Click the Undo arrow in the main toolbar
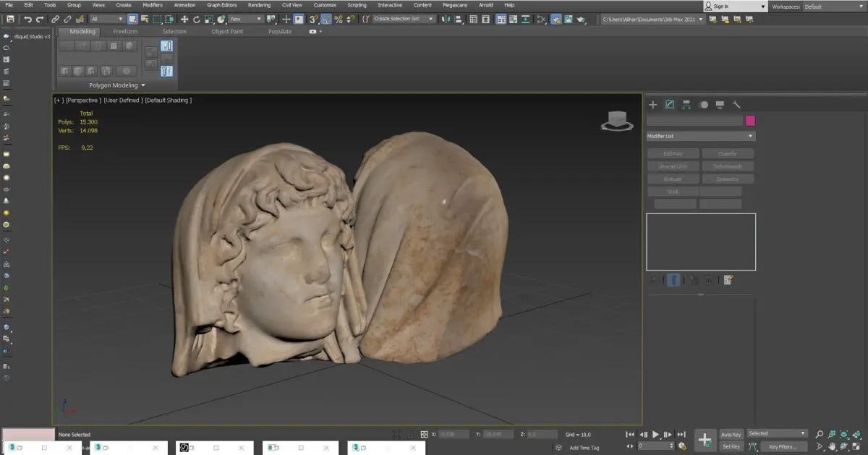 pyautogui.click(x=28, y=20)
